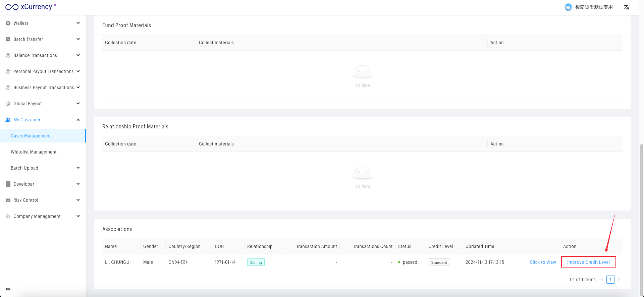
Task: Click the Developer sidebar icon
Action: coord(8,184)
